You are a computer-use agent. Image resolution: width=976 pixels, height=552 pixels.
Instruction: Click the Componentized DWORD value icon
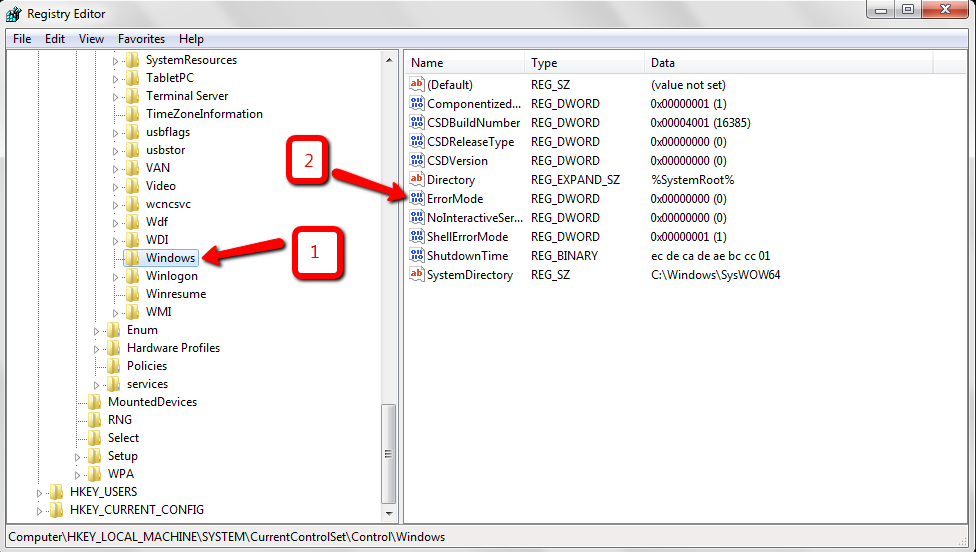[x=416, y=103]
